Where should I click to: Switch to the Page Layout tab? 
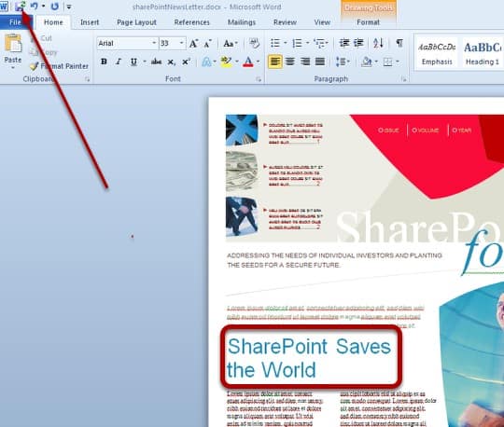pyautogui.click(x=136, y=22)
